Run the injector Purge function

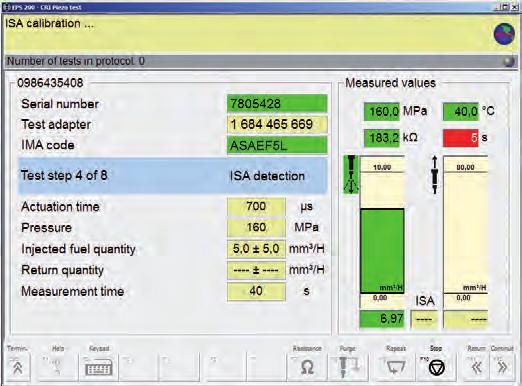(348, 367)
